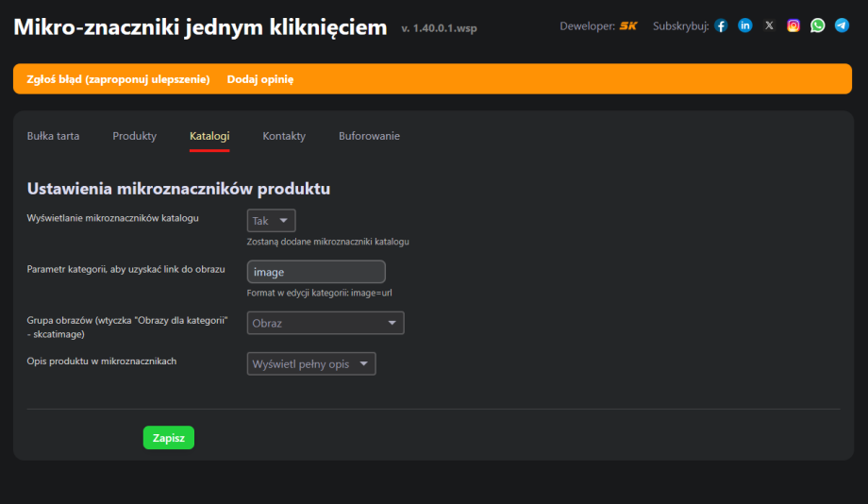Switch to the Kontakty tab
The image size is (868, 504).
(x=284, y=136)
